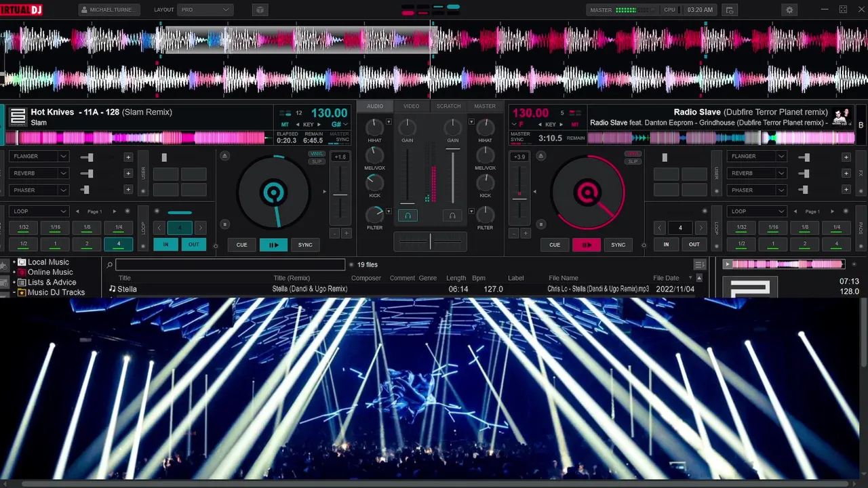Click the box icon beside the layout selector

click(260, 10)
